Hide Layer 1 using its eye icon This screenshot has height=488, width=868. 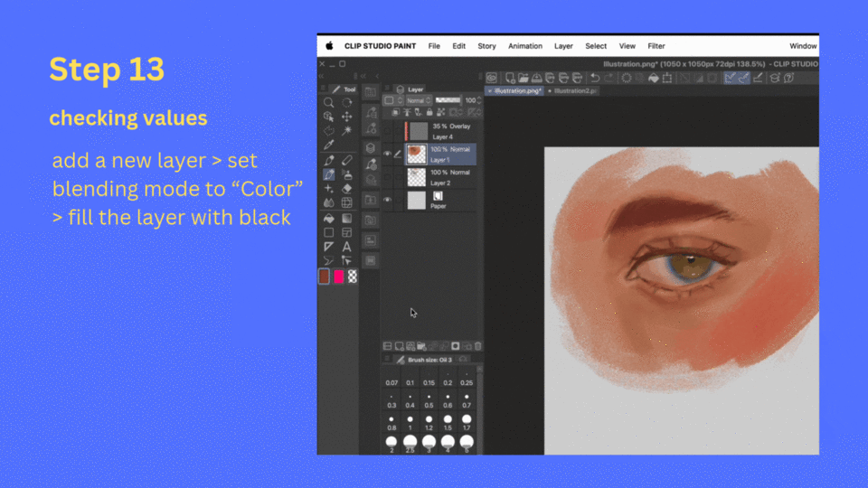[x=388, y=154]
